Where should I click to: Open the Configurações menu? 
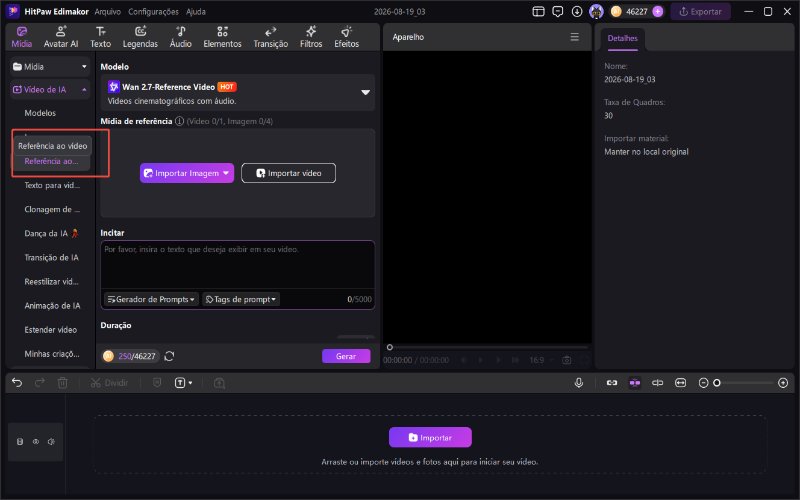click(x=153, y=11)
